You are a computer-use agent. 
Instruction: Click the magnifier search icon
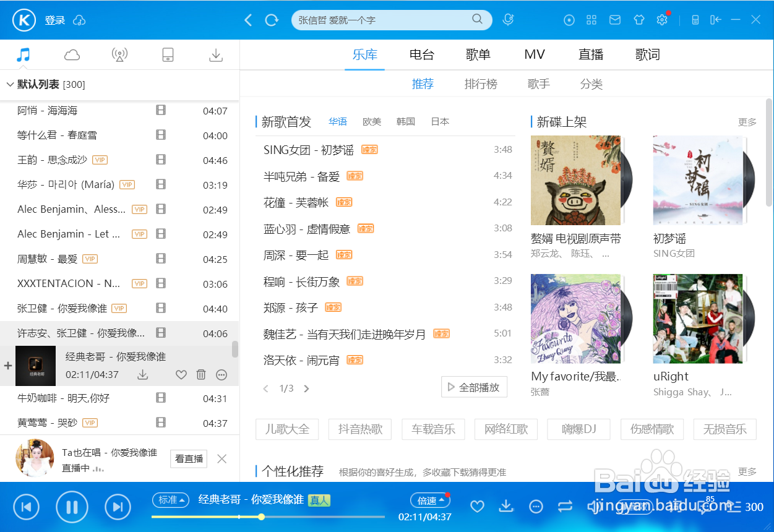pyautogui.click(x=477, y=19)
